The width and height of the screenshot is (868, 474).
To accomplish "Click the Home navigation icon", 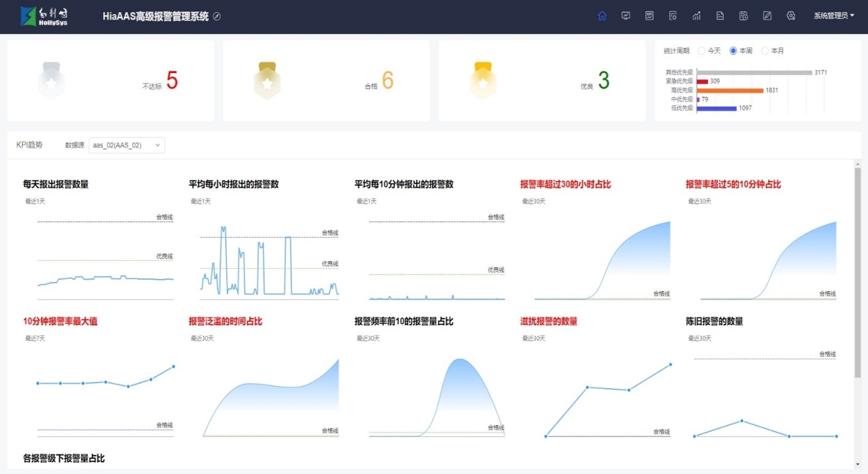I will coord(602,16).
